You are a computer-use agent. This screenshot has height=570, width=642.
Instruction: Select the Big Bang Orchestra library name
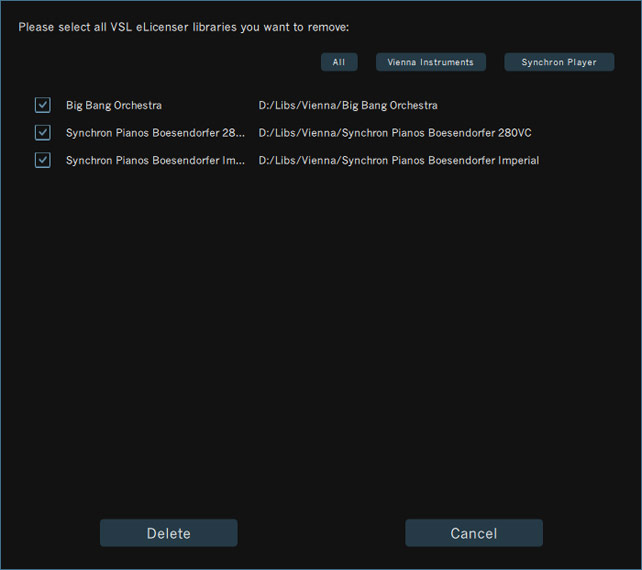point(114,105)
